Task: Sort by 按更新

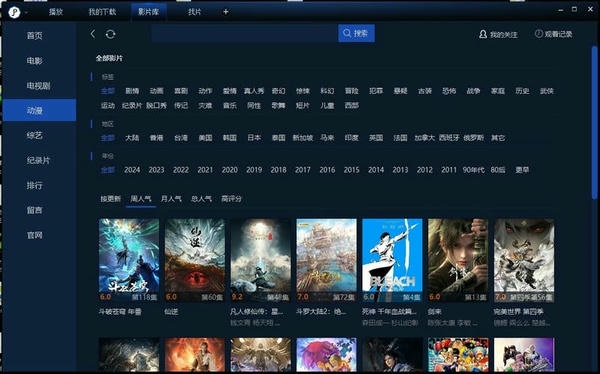Action: (111, 199)
